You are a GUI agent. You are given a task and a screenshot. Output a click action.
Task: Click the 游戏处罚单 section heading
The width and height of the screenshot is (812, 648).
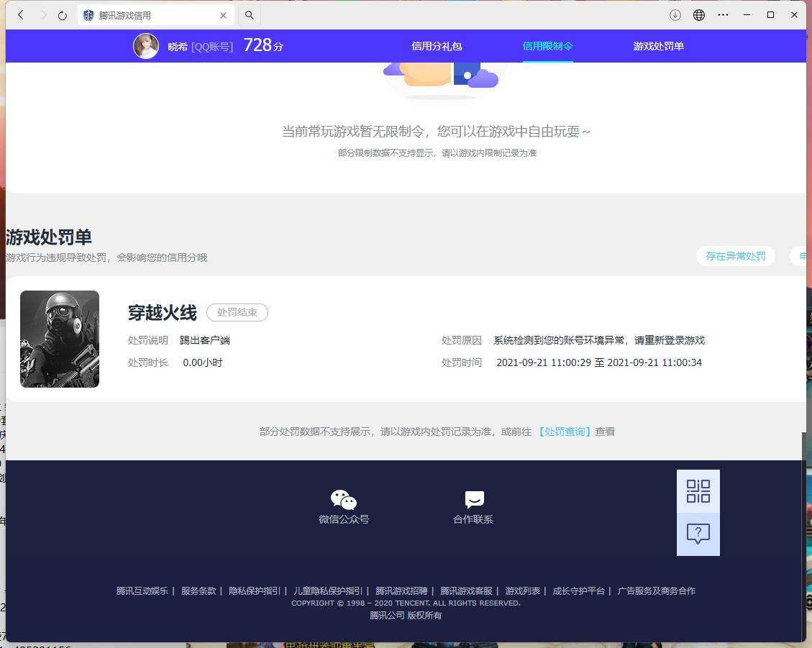point(49,237)
